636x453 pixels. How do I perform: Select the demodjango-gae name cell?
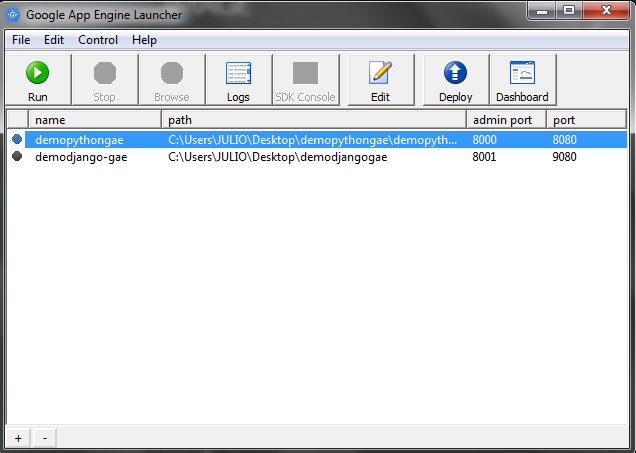pyautogui.click(x=81, y=157)
